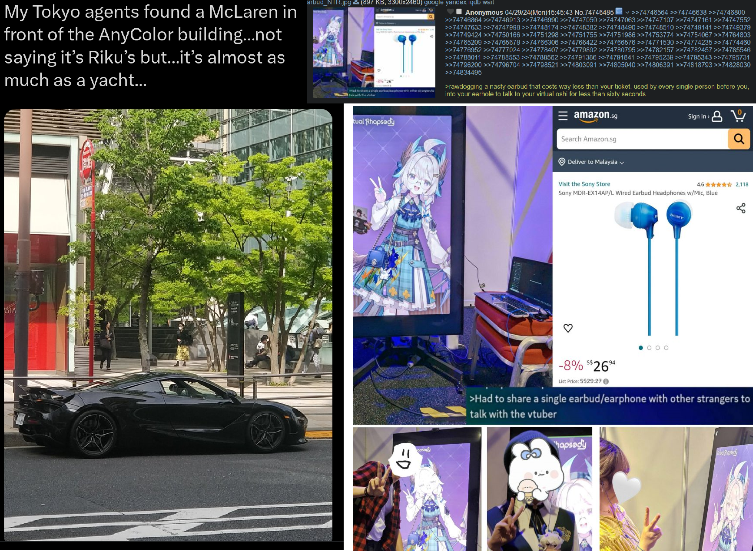Tick the checkbox beside the Anonymous post
This screenshot has width=756, height=552.
click(459, 12)
